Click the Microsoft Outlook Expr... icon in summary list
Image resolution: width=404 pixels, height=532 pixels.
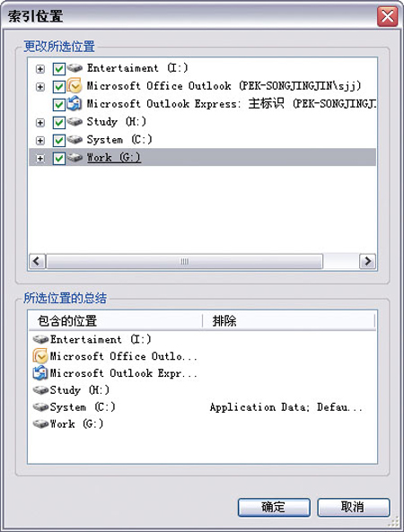pyautogui.click(x=40, y=373)
